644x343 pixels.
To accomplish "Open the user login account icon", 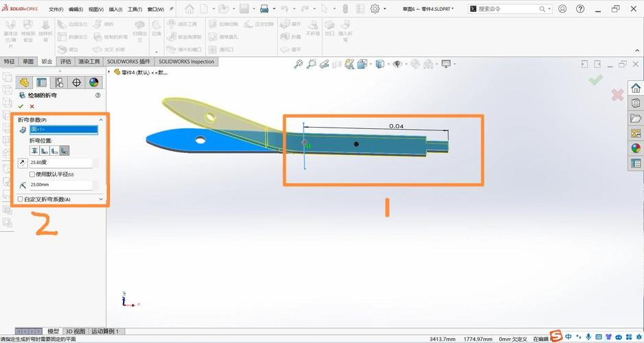I will (562, 9).
